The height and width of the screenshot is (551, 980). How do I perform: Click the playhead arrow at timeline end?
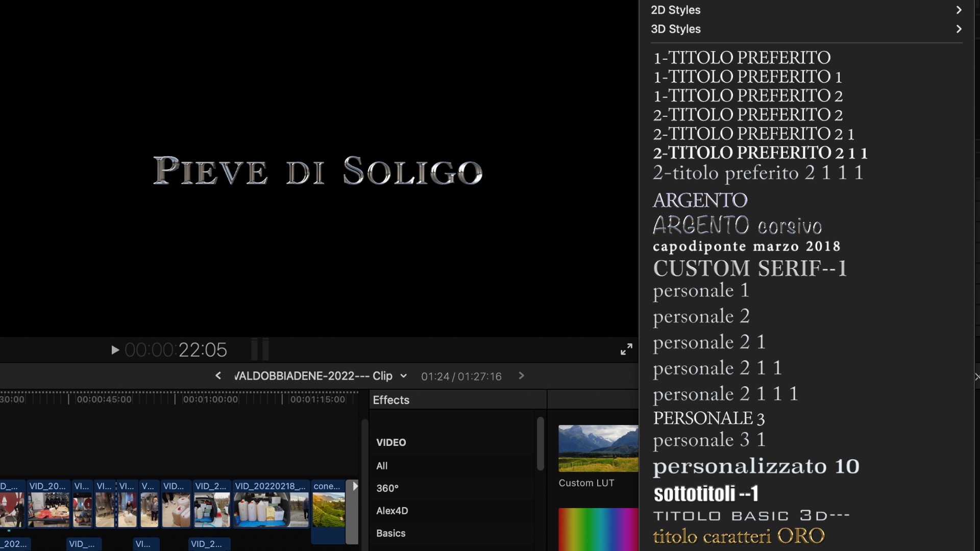354,486
